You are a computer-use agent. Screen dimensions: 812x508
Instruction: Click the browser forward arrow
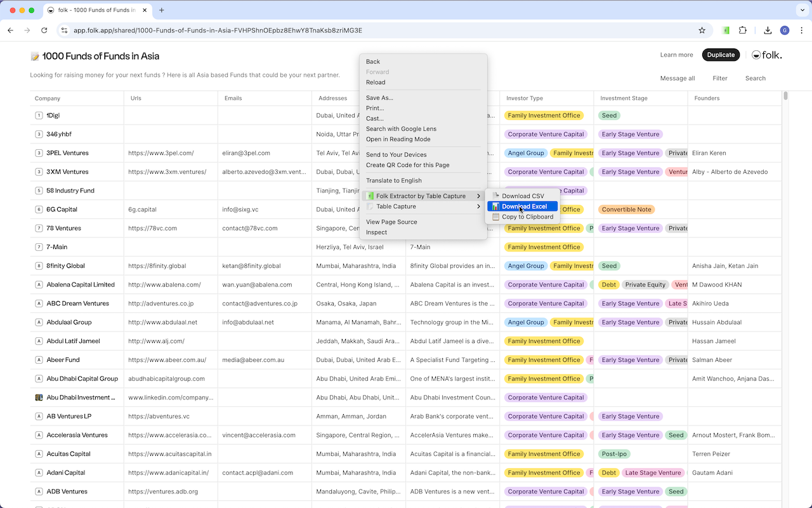(27, 30)
